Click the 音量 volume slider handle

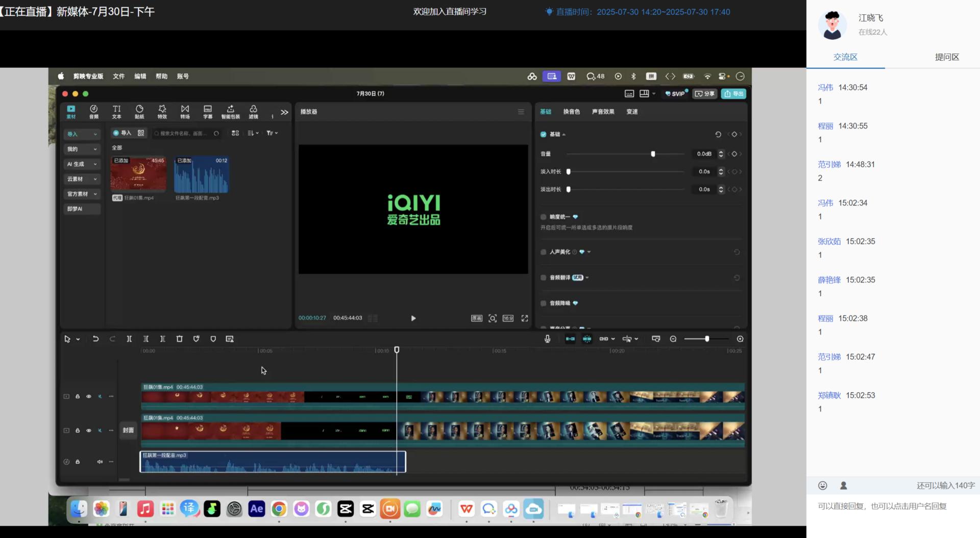[653, 154]
